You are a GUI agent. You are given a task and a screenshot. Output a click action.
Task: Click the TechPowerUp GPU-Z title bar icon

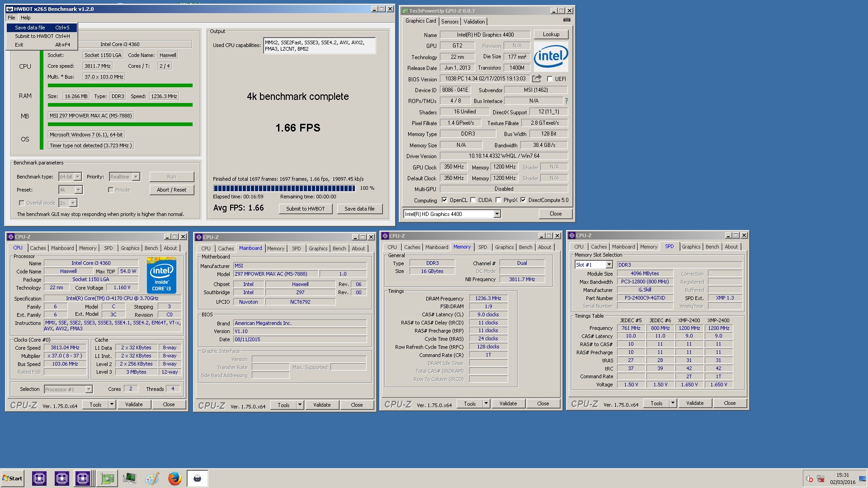click(405, 11)
